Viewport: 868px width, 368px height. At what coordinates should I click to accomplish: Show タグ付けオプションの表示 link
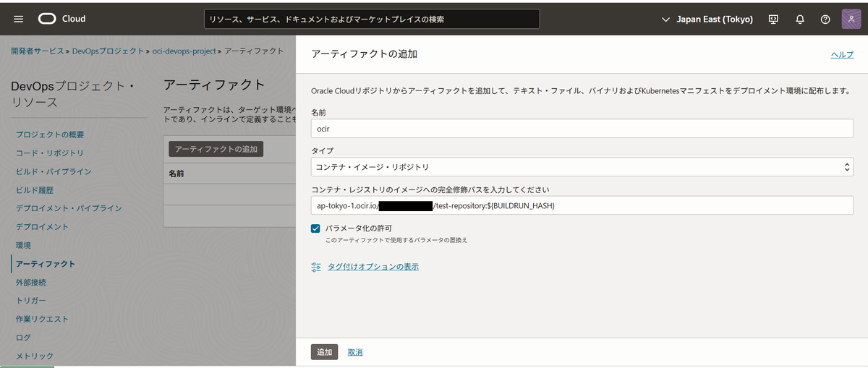(373, 267)
